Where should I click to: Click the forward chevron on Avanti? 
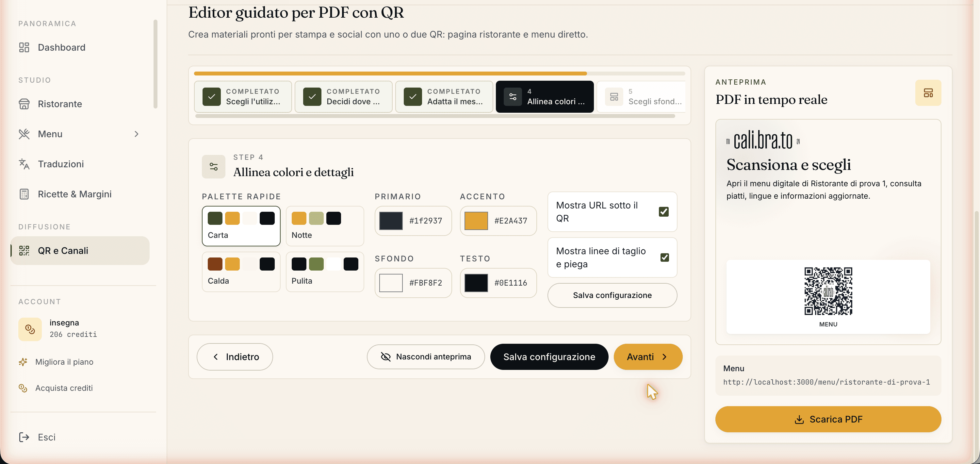coord(664,357)
